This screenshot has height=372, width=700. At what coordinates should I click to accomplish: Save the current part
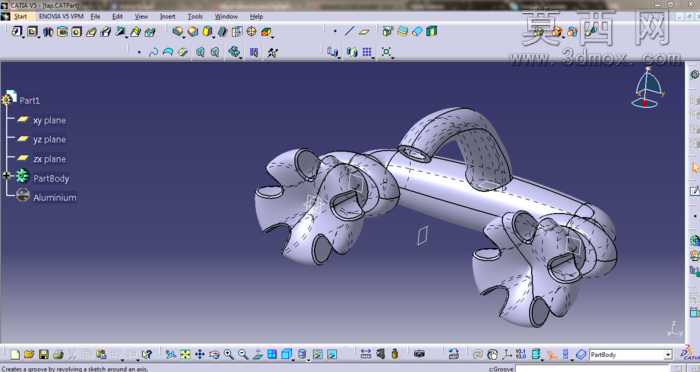[43, 355]
